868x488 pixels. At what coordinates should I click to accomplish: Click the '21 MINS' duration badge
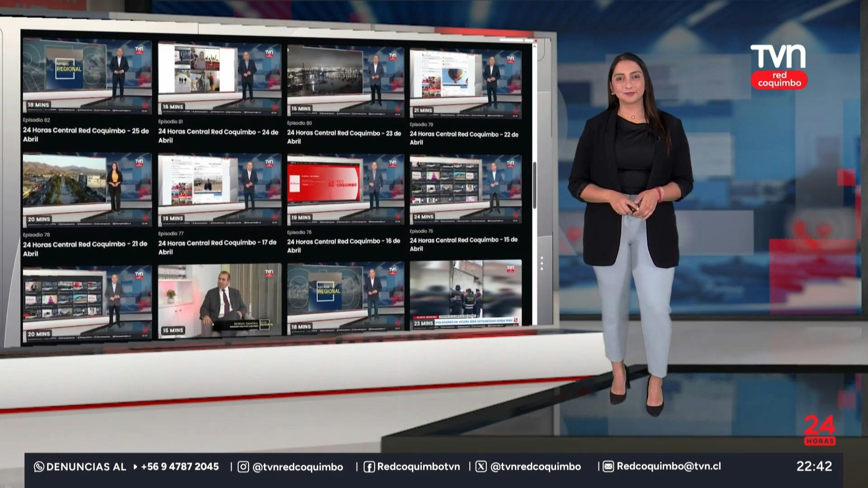pos(423,110)
